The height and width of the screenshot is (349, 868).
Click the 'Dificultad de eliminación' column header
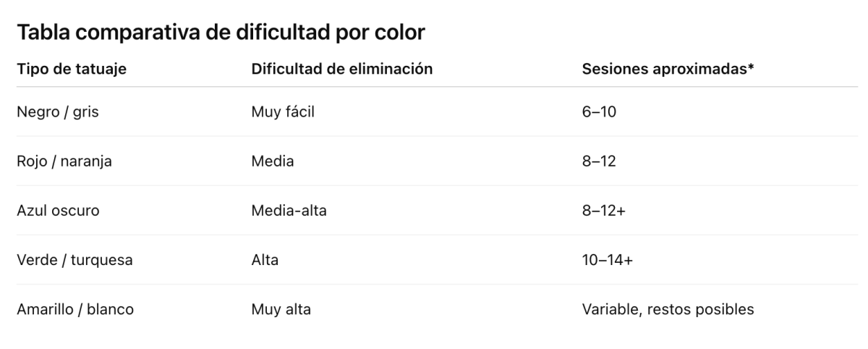[342, 69]
